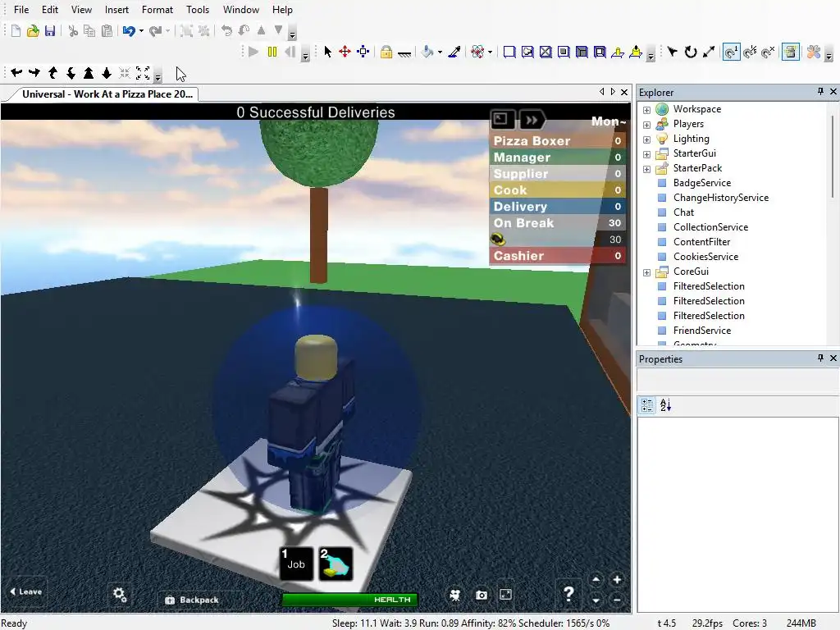Save the place with the floppy disk icon

50,31
